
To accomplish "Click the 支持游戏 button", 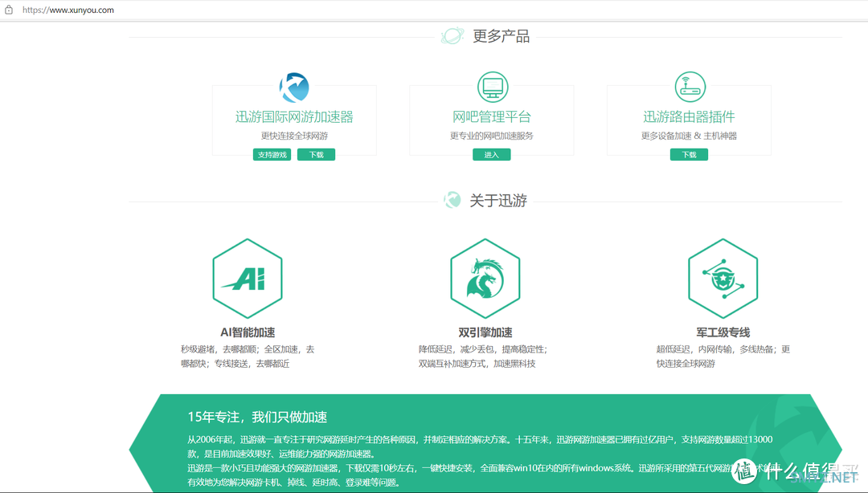I will pos(272,155).
